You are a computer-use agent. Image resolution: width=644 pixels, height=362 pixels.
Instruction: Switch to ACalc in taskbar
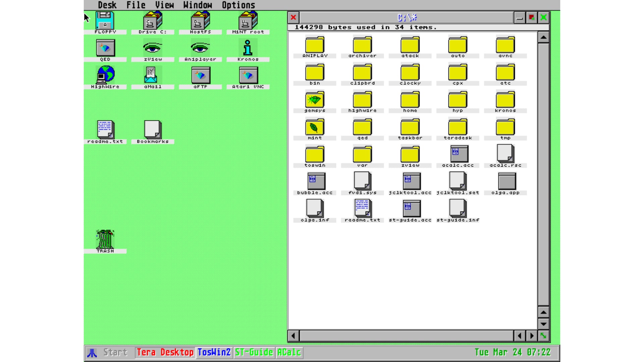289,352
